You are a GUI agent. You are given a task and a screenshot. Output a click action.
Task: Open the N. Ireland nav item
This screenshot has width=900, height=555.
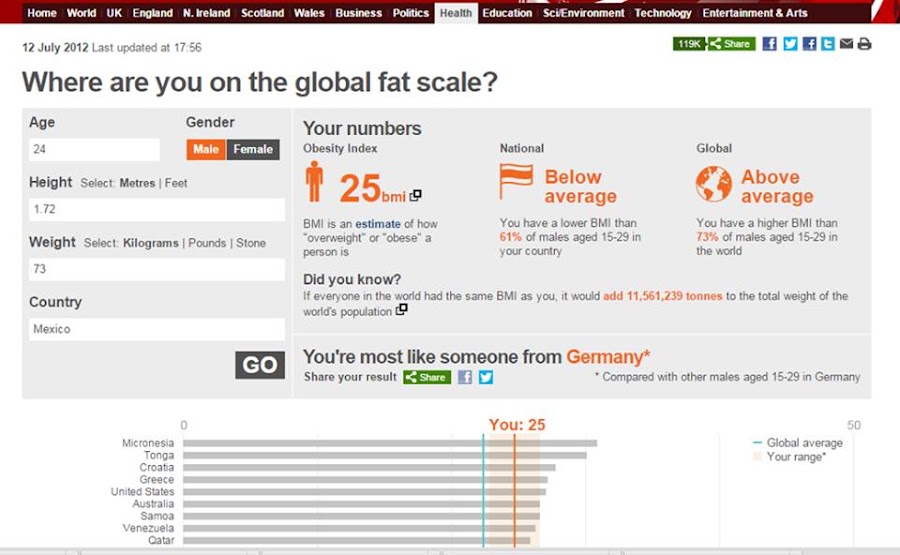pyautogui.click(x=207, y=13)
